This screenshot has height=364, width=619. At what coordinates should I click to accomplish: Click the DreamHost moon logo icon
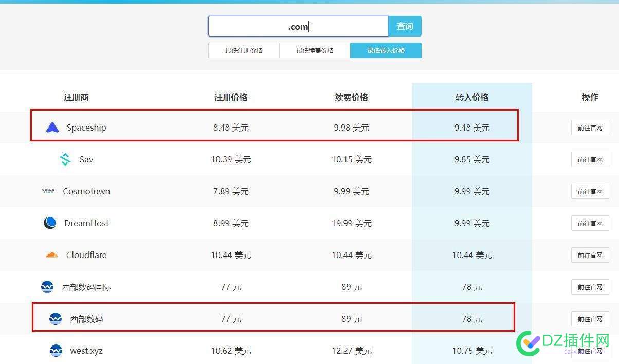click(x=50, y=223)
